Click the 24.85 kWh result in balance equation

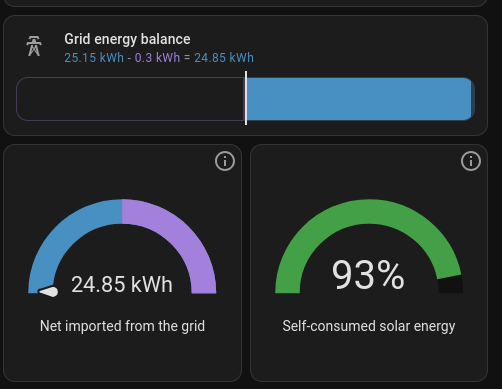tap(224, 58)
